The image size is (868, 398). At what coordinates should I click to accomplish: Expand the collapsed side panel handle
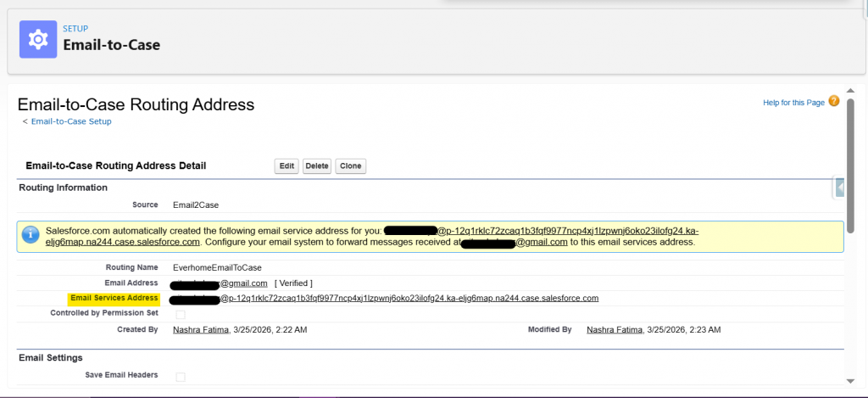point(839,188)
